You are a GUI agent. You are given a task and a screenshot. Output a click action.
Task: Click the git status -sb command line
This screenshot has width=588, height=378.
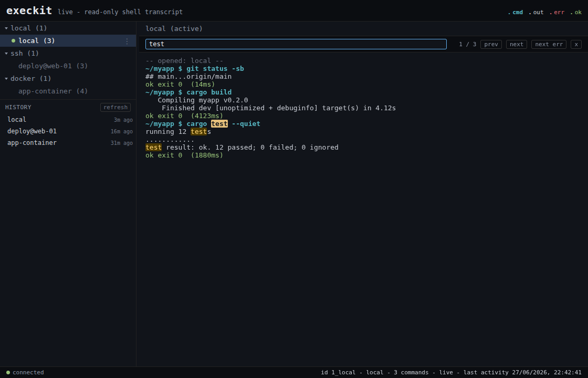pyautogui.click(x=195, y=69)
